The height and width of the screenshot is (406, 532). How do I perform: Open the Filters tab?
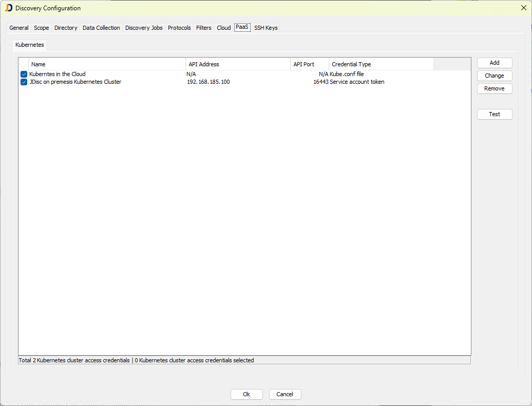(204, 28)
